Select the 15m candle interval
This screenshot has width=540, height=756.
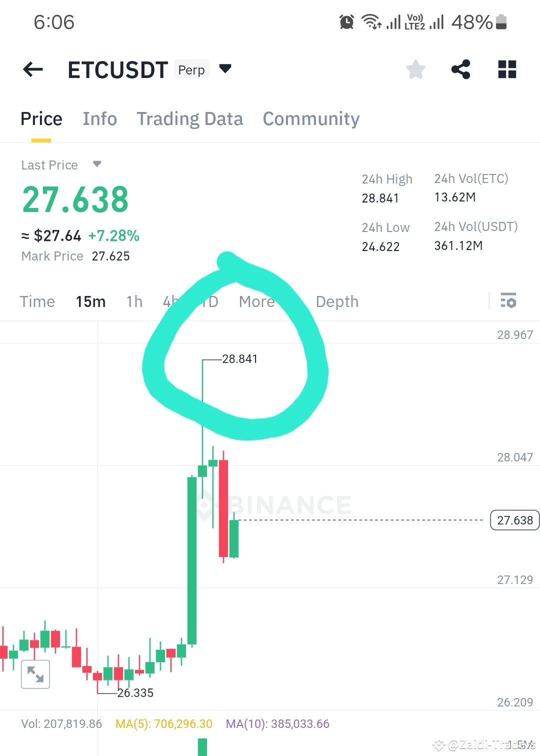pyautogui.click(x=90, y=301)
